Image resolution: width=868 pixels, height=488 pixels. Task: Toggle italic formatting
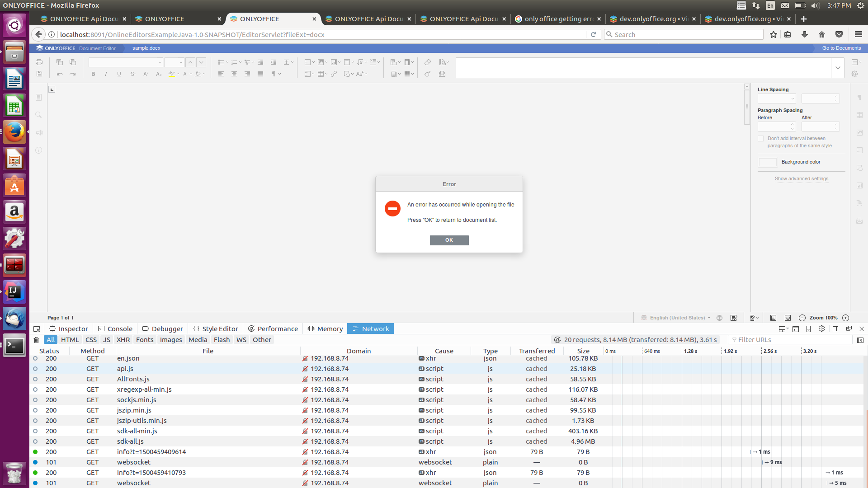(106, 74)
